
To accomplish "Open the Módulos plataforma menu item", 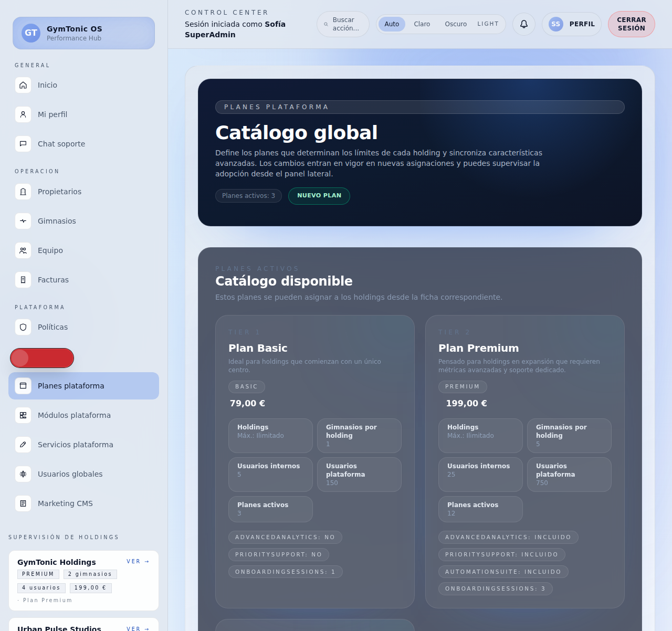I will pyautogui.click(x=74, y=415).
